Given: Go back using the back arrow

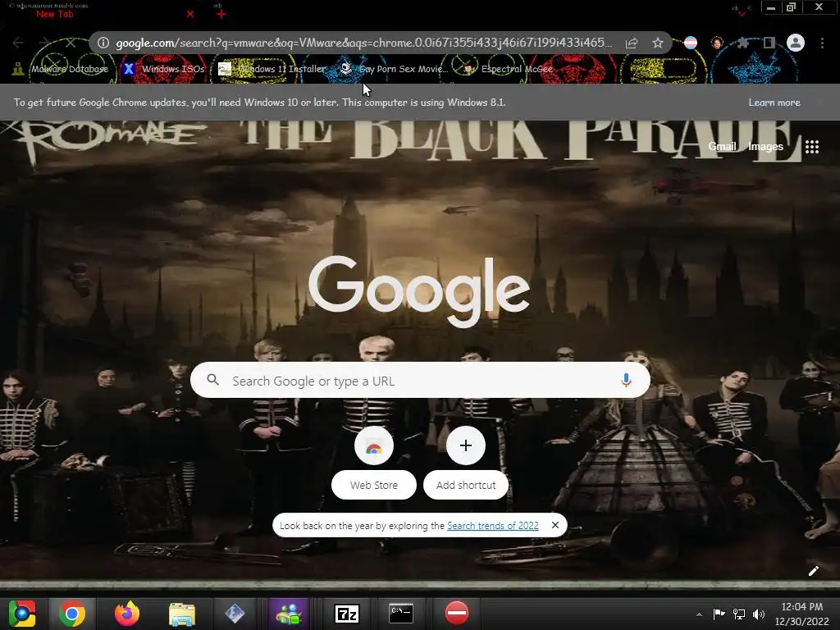Looking at the screenshot, I should pos(18,43).
